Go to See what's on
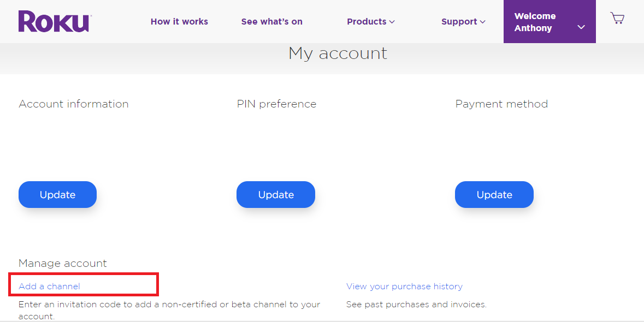 [x=272, y=22]
